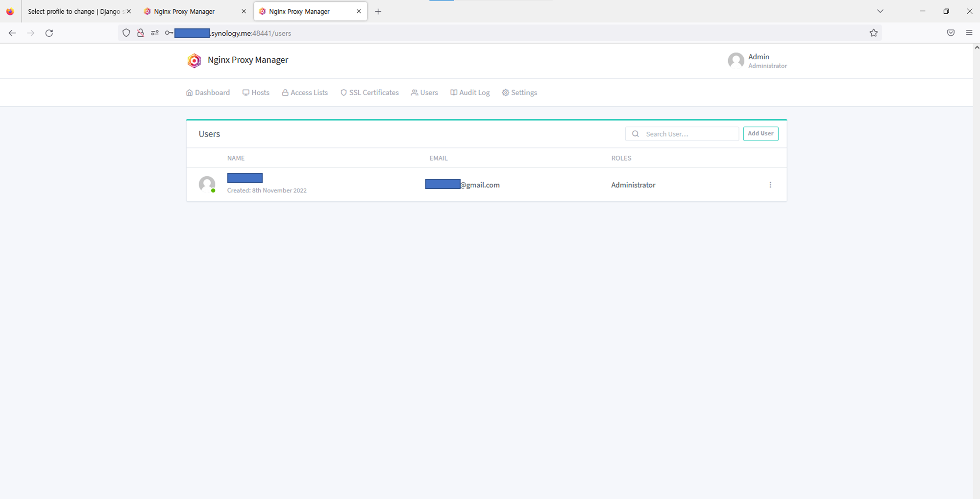Open the Dashboard nav item
Screen dimensions: 980x499
point(208,93)
